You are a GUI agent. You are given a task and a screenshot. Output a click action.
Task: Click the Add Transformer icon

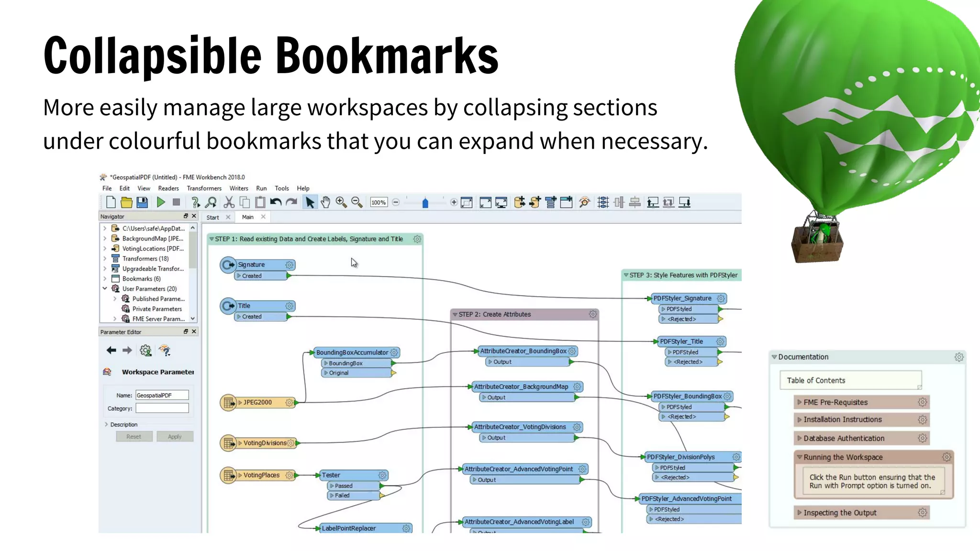551,202
